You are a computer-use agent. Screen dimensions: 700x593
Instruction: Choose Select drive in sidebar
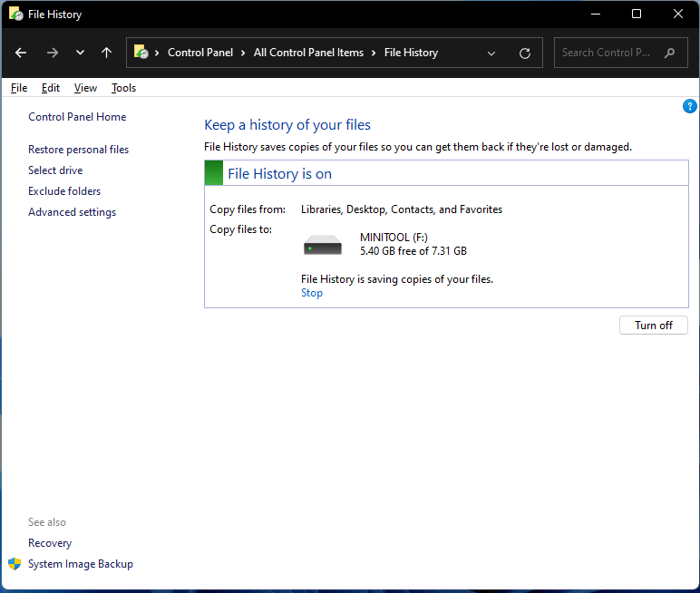click(55, 170)
